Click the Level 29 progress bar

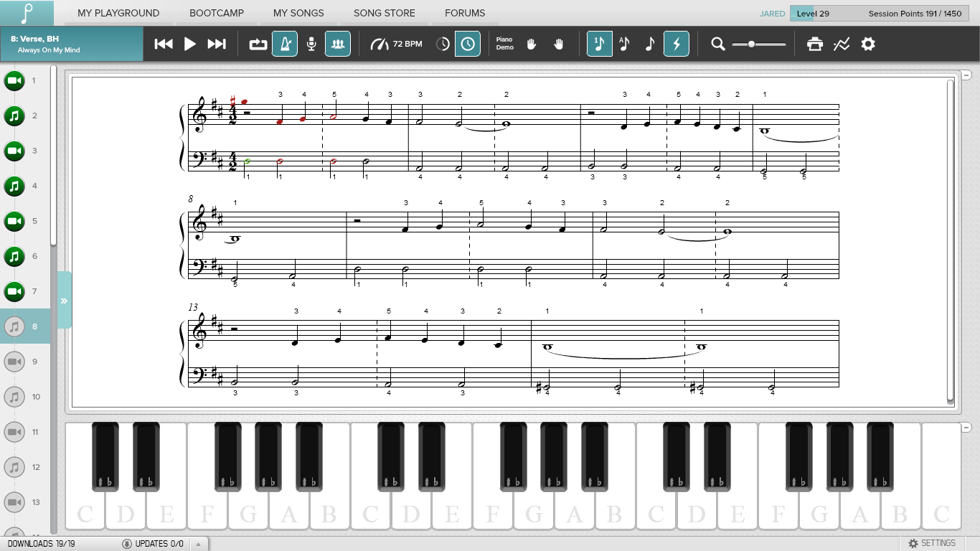(x=813, y=14)
